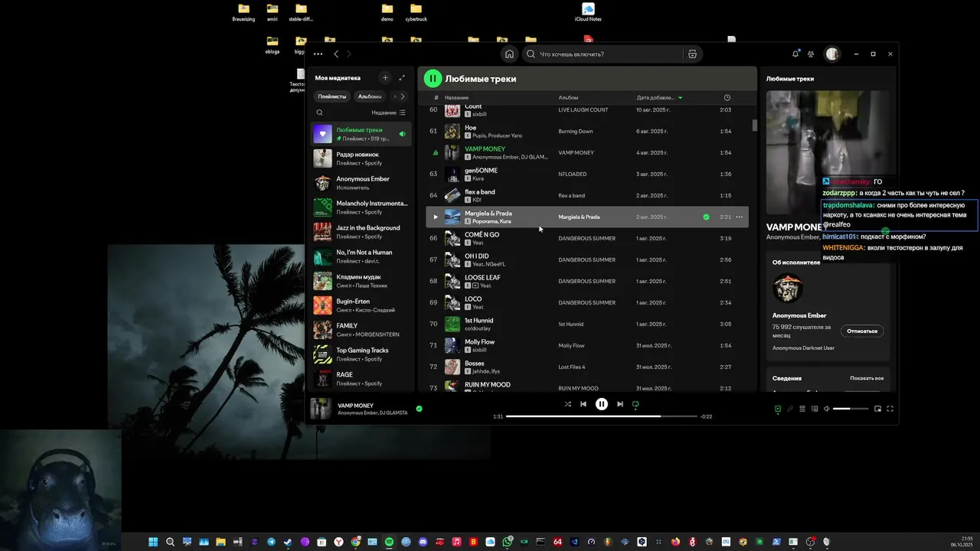Open Friend Activity icon
This screenshot has width=980, height=551.
pos(811,54)
